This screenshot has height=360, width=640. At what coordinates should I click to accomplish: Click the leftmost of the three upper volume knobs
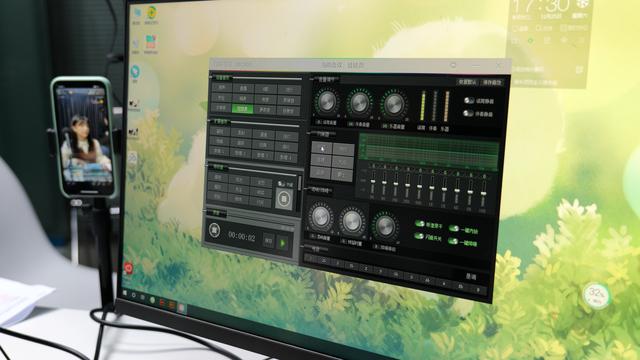tap(327, 102)
